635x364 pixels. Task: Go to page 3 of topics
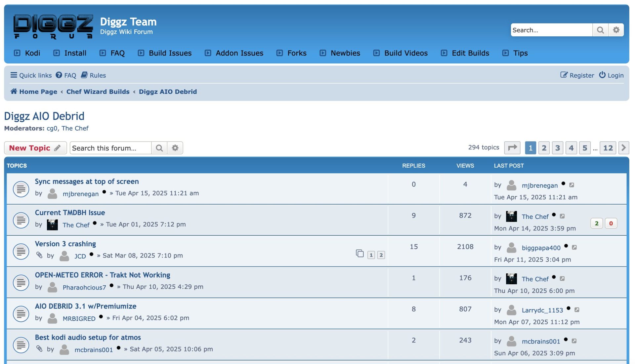pos(558,148)
